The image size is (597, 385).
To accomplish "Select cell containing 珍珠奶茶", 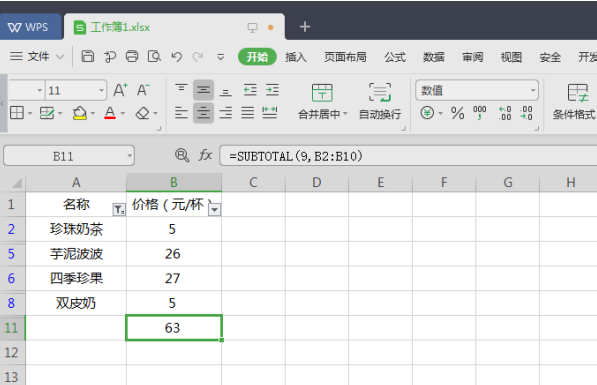I will (76, 229).
